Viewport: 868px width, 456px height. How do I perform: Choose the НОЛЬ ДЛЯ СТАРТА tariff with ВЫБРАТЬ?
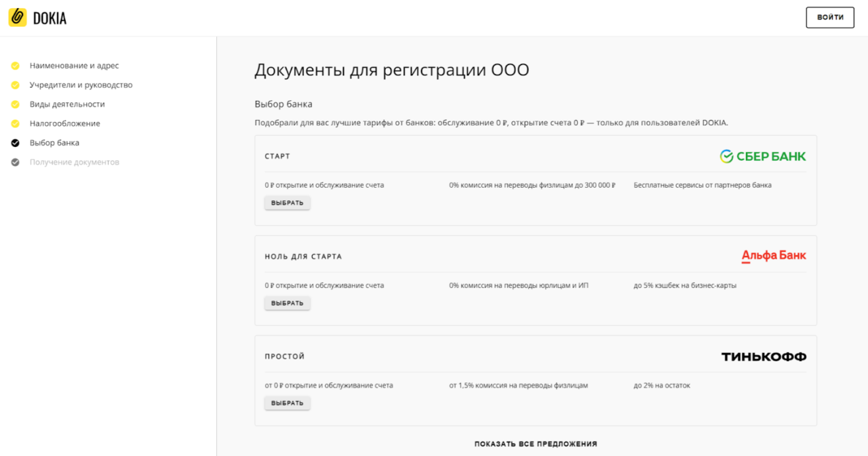click(x=288, y=303)
